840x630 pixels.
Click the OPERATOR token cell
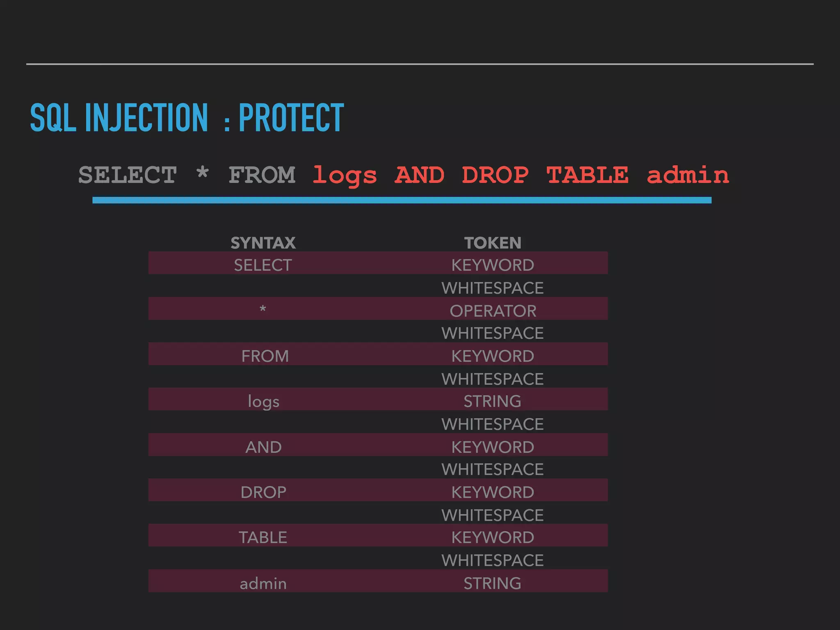pos(493,311)
